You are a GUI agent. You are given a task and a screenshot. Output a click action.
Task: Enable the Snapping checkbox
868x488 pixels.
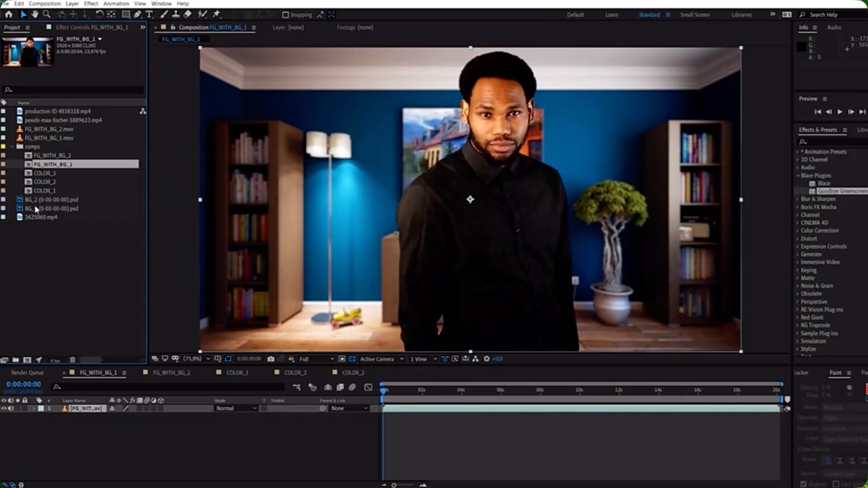click(285, 15)
